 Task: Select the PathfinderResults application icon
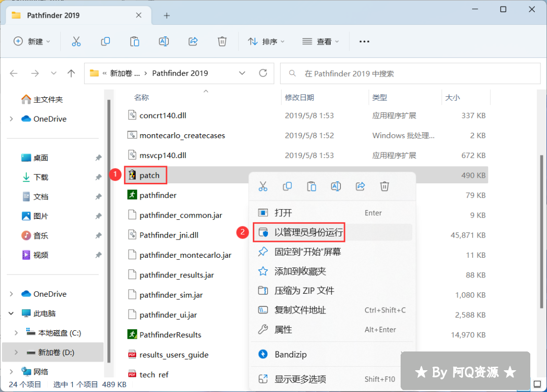[132, 334]
